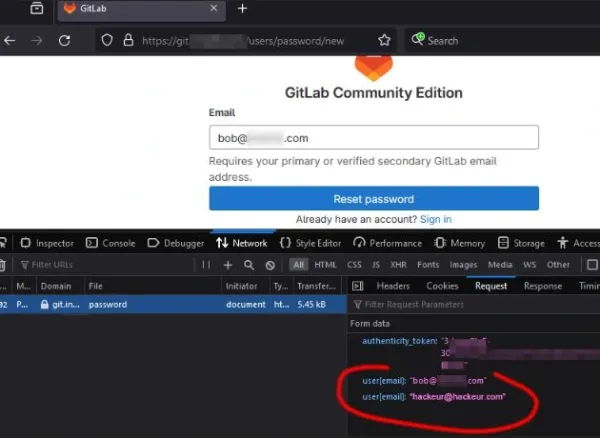Open the Headers details tab
600x438 pixels.
(393, 286)
